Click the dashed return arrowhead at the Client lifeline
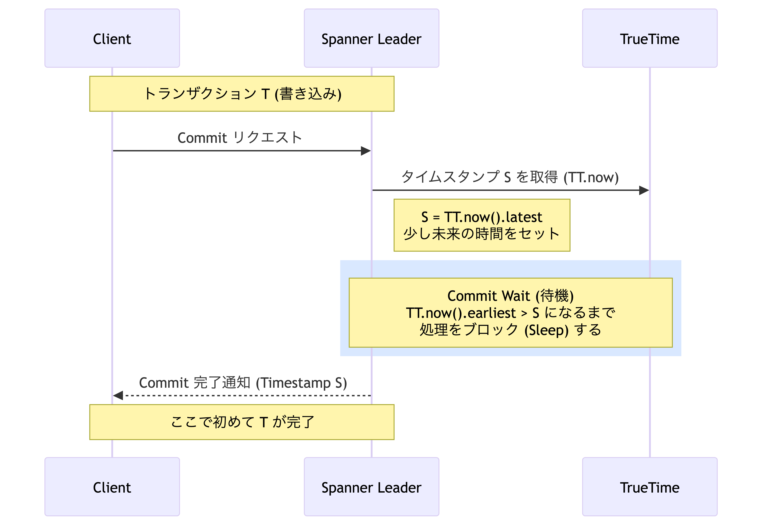This screenshot has width=770, height=532. pyautogui.click(x=118, y=396)
